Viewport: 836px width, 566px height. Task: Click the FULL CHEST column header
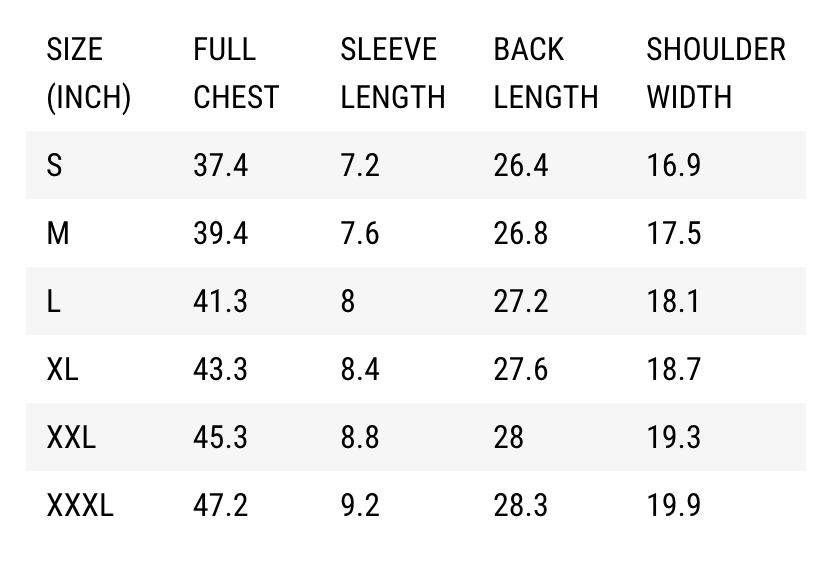(x=235, y=73)
